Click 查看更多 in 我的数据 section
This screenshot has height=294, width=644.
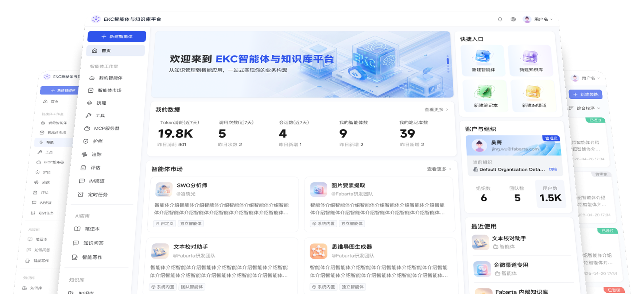[x=436, y=109]
